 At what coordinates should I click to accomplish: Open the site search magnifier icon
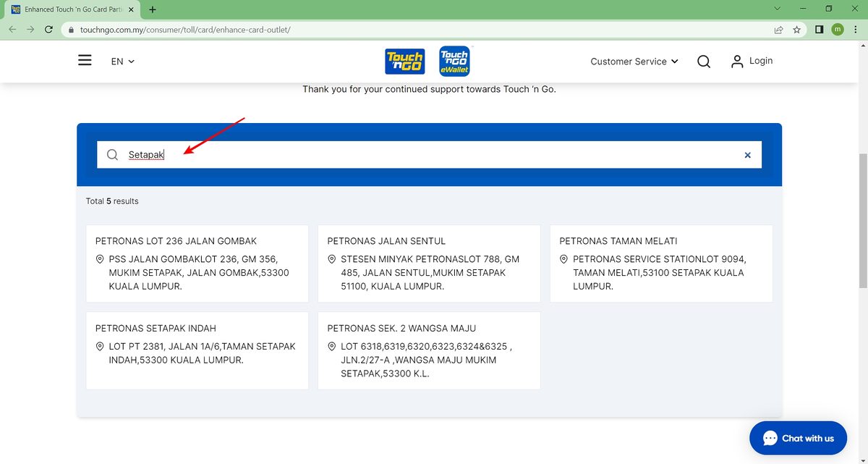point(704,62)
